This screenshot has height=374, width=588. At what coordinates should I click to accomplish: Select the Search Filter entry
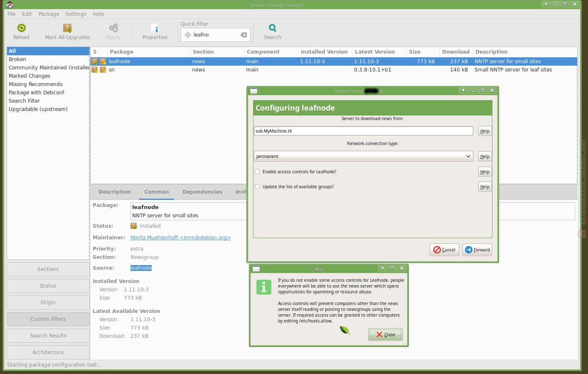tap(48, 101)
